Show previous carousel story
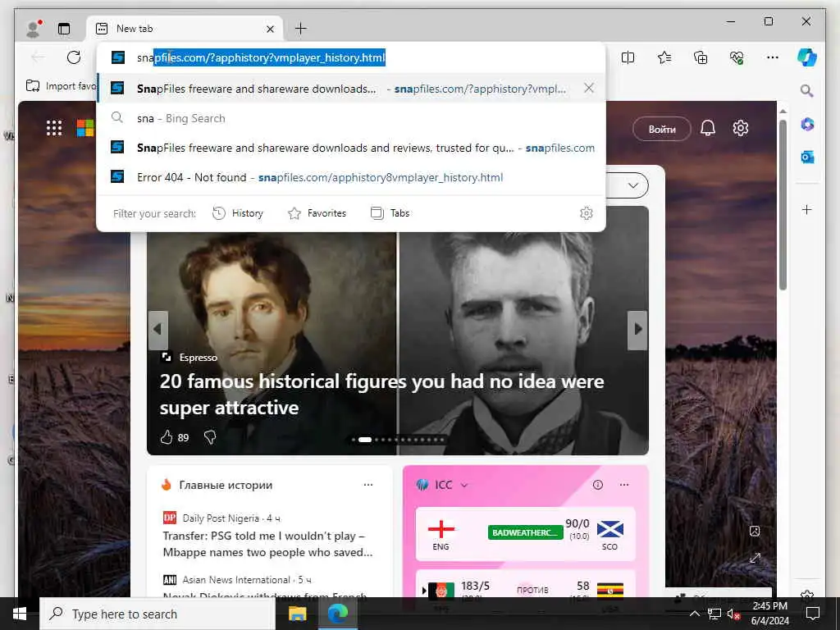This screenshot has width=840, height=630. tap(157, 330)
